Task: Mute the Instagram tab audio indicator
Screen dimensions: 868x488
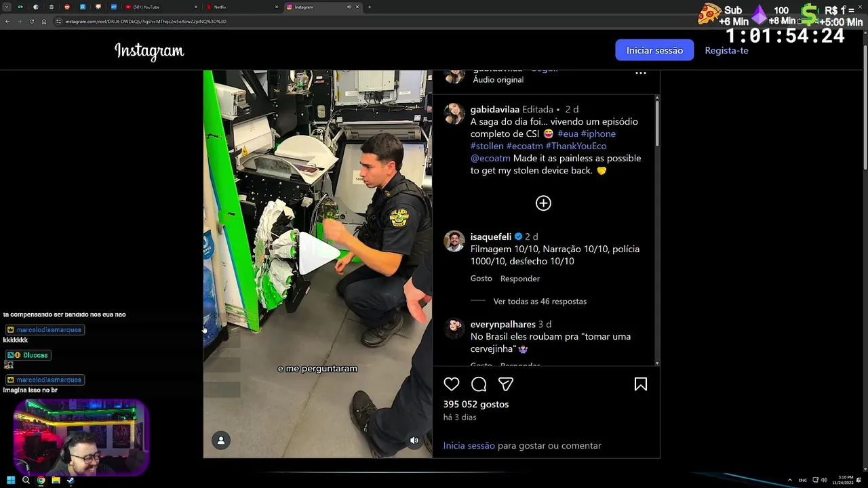Action: 349,7
